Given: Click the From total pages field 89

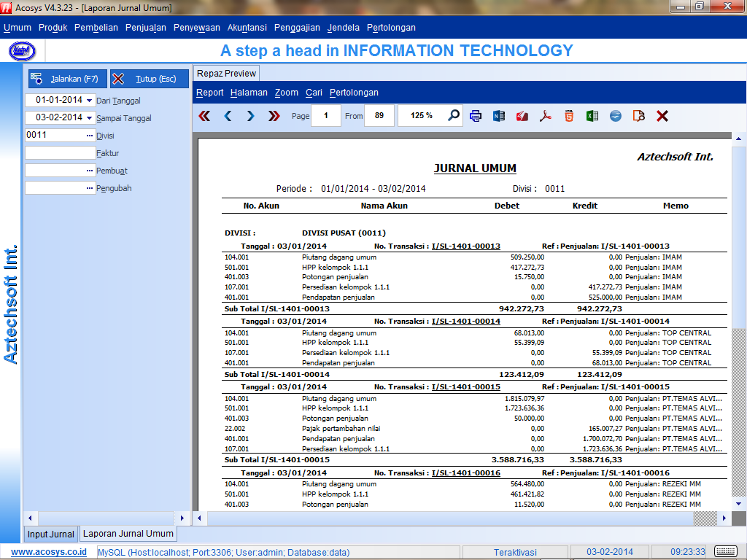Looking at the screenshot, I should click(x=379, y=116).
